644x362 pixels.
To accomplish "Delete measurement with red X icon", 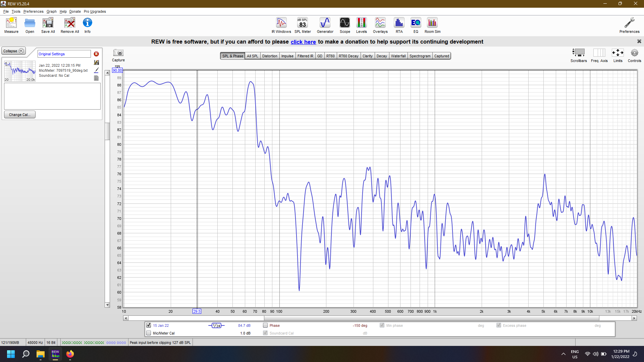I will (x=96, y=54).
